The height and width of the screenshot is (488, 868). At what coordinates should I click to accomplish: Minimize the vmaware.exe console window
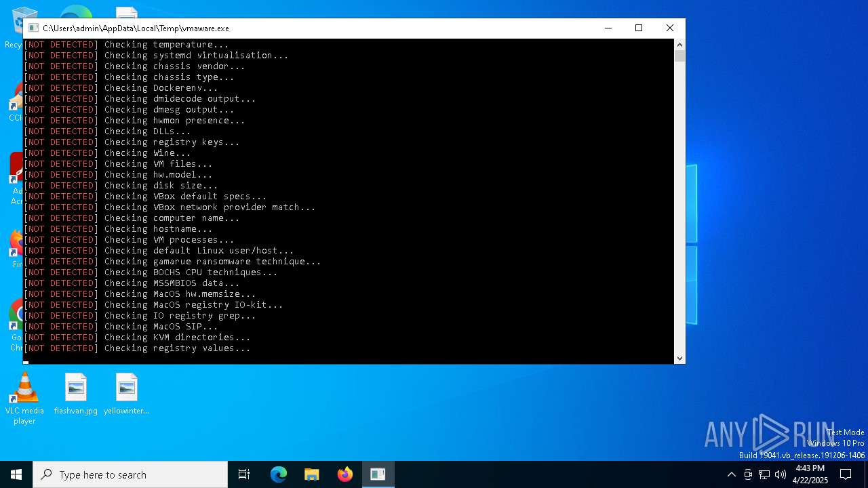(608, 28)
